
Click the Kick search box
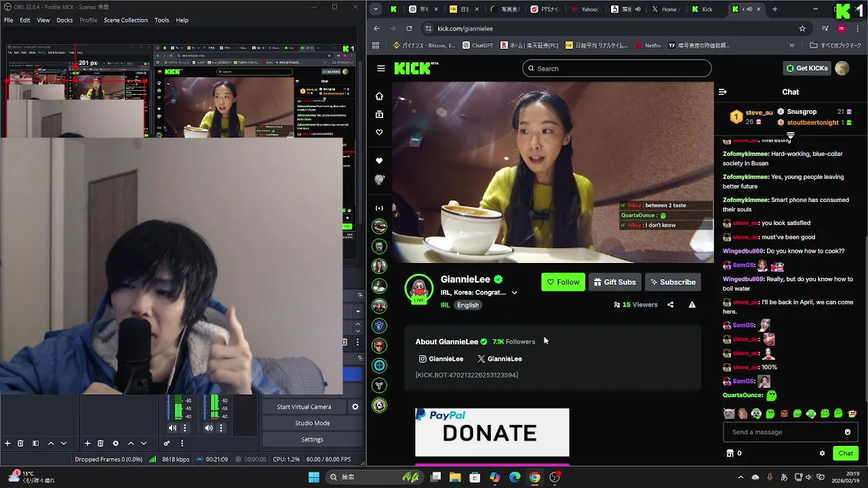point(617,68)
